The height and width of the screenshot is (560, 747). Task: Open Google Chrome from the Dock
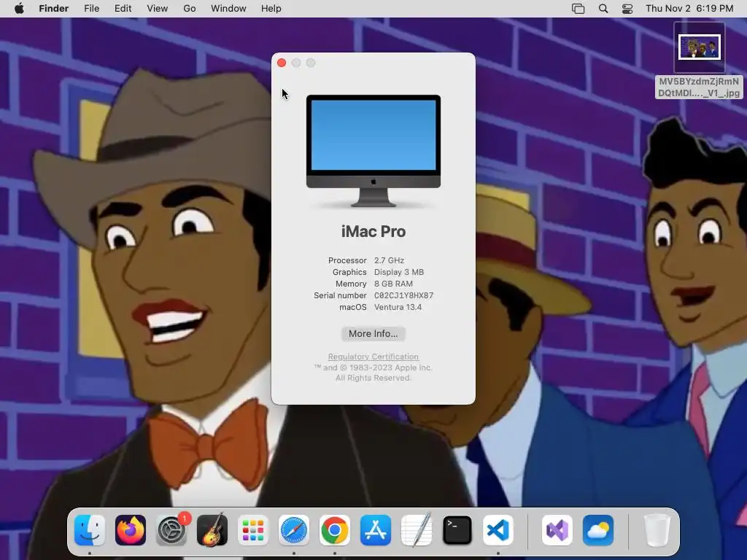pos(335,530)
